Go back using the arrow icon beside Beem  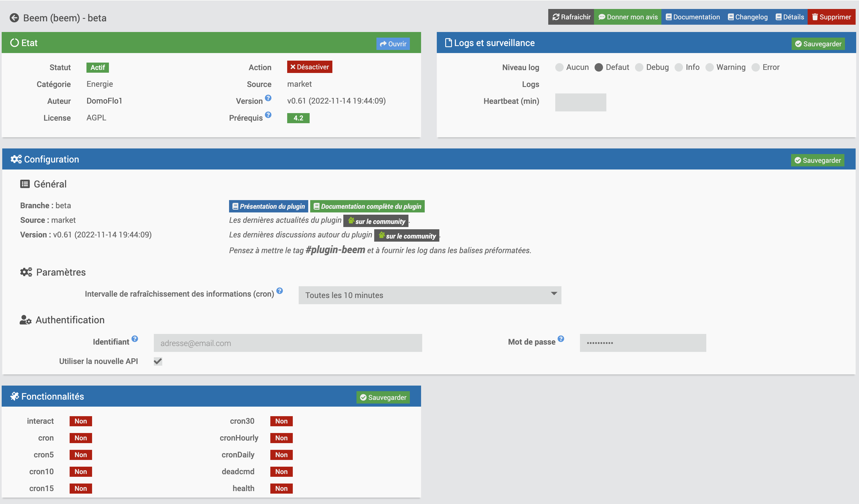coord(14,18)
